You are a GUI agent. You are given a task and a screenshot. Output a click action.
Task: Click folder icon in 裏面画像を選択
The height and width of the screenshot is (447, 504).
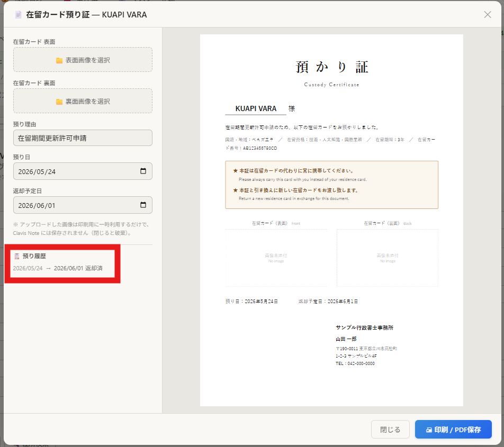[x=59, y=102]
